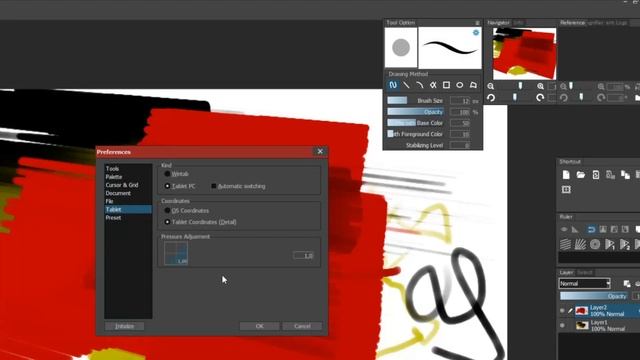Image resolution: width=640 pixels, height=360 pixels.
Task: Switch to the Info tab
Action: (x=518, y=23)
